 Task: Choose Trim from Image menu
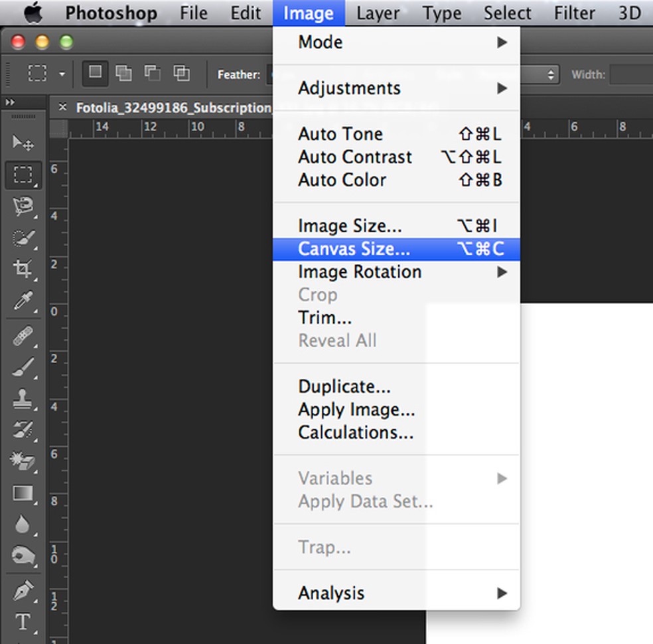(396, 318)
